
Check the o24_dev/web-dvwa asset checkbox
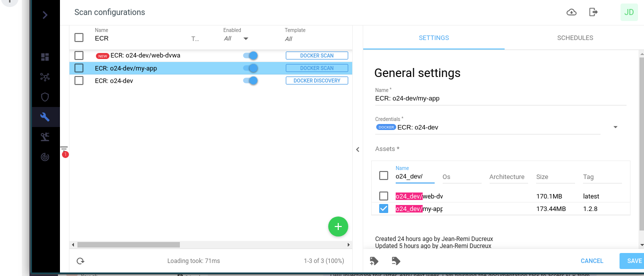pyautogui.click(x=383, y=196)
